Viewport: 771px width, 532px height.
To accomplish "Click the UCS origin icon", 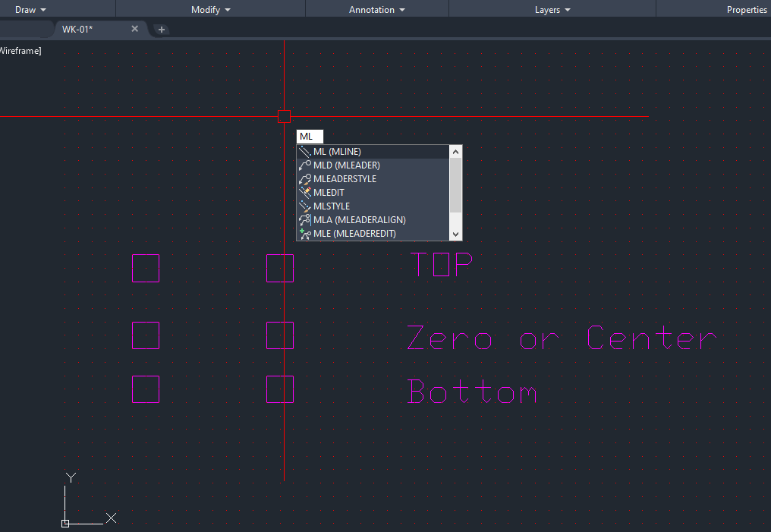I will point(65,523).
